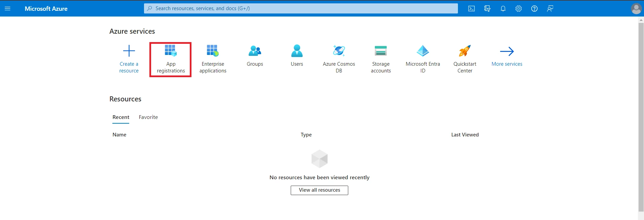Click the More services text link
Image resolution: width=644 pixels, height=220 pixels.
[x=507, y=64]
